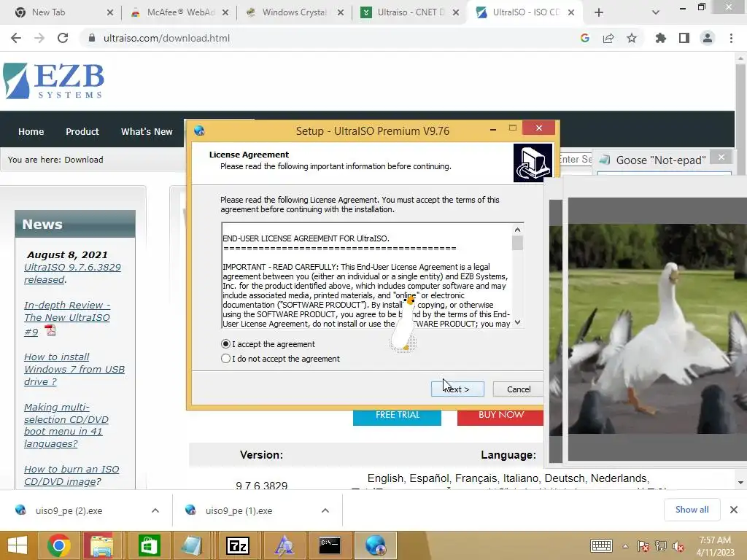Image resolution: width=747 pixels, height=560 pixels.
Task: Open the uiso9_pe (1).exe download
Action: click(239, 510)
